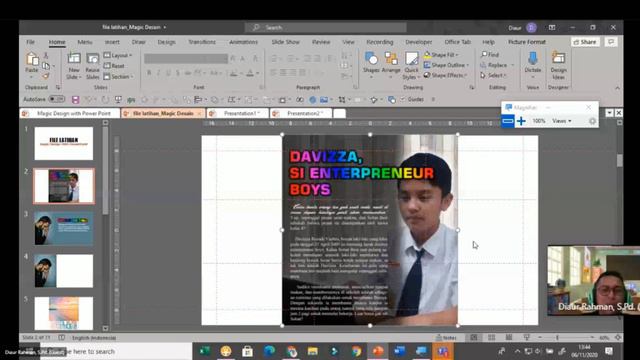Click the Windows taskbar search box
This screenshot has height=360, width=640.
pos(117,351)
